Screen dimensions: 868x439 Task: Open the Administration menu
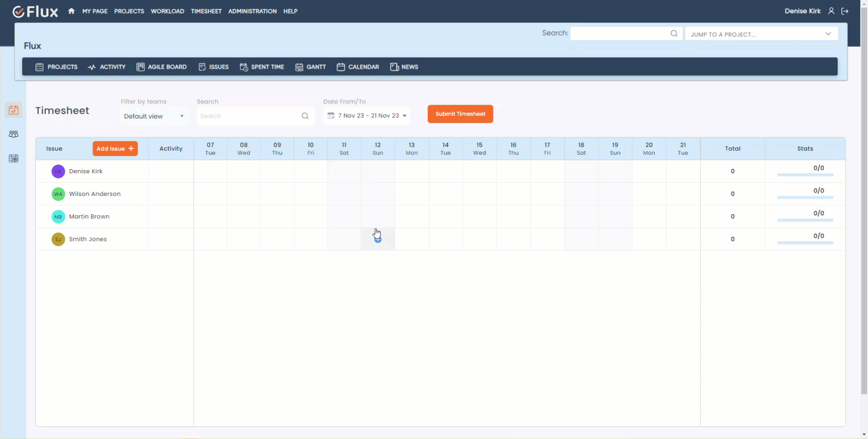pyautogui.click(x=252, y=11)
